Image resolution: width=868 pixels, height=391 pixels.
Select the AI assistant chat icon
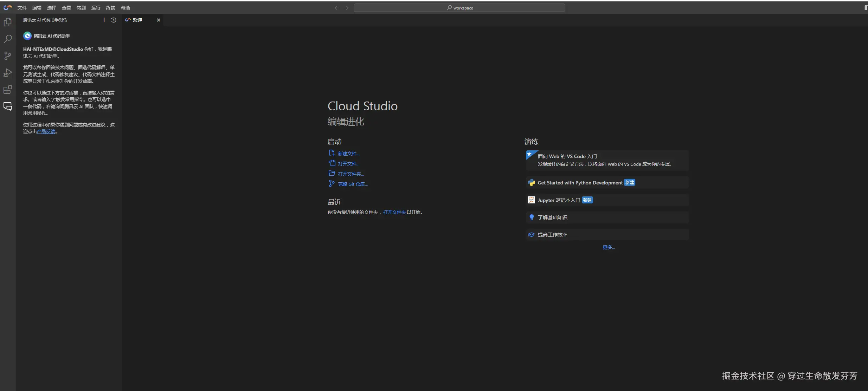8,106
